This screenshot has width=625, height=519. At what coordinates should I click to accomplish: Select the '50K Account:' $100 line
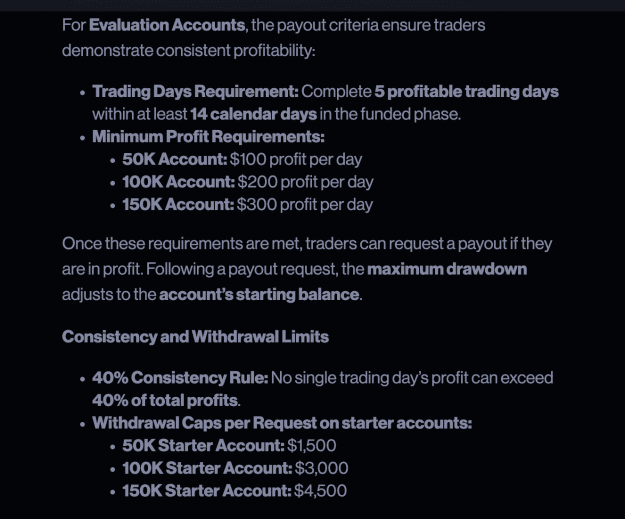(242, 159)
